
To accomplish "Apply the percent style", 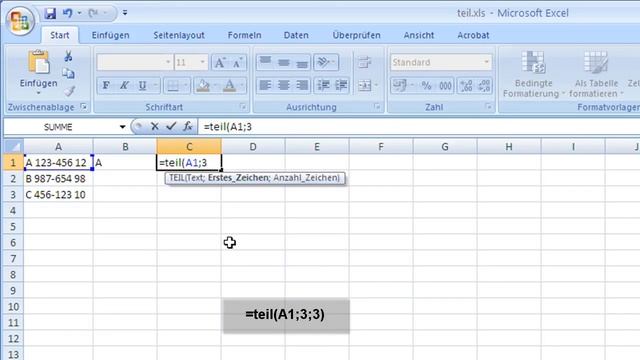I will (427, 86).
